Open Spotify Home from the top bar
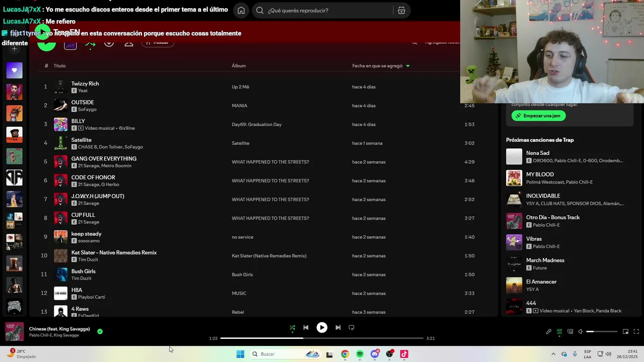The width and height of the screenshot is (644, 362). tap(241, 10)
